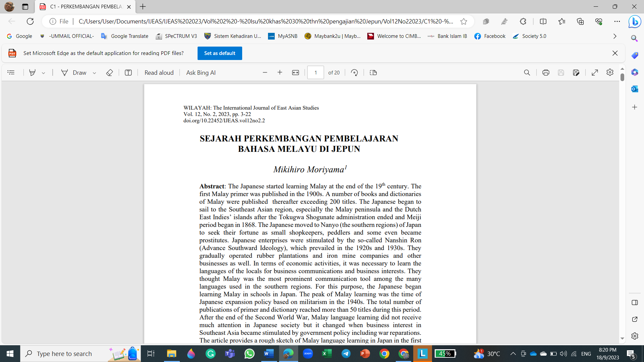Open Outlook in Edge sidebar
The width and height of the screenshot is (644, 362).
634,89
